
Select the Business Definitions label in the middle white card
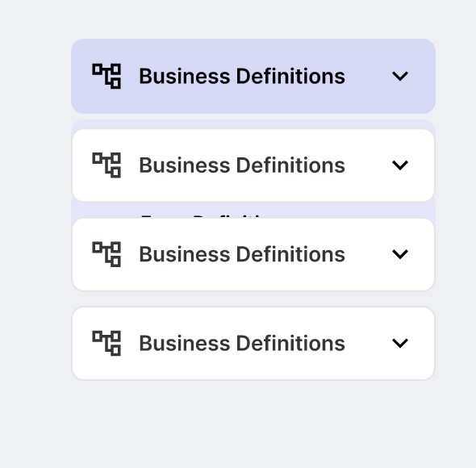(x=242, y=254)
